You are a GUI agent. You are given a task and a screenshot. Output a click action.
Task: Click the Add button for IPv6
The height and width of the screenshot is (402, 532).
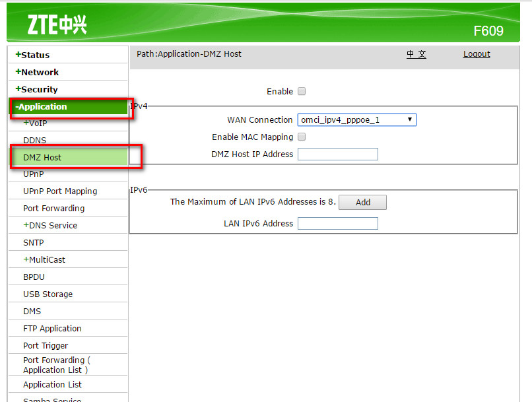pyautogui.click(x=362, y=202)
